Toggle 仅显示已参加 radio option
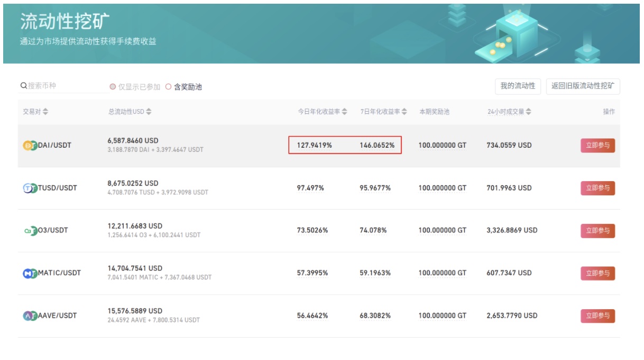Screen dimensions: 644x360 (x=113, y=87)
